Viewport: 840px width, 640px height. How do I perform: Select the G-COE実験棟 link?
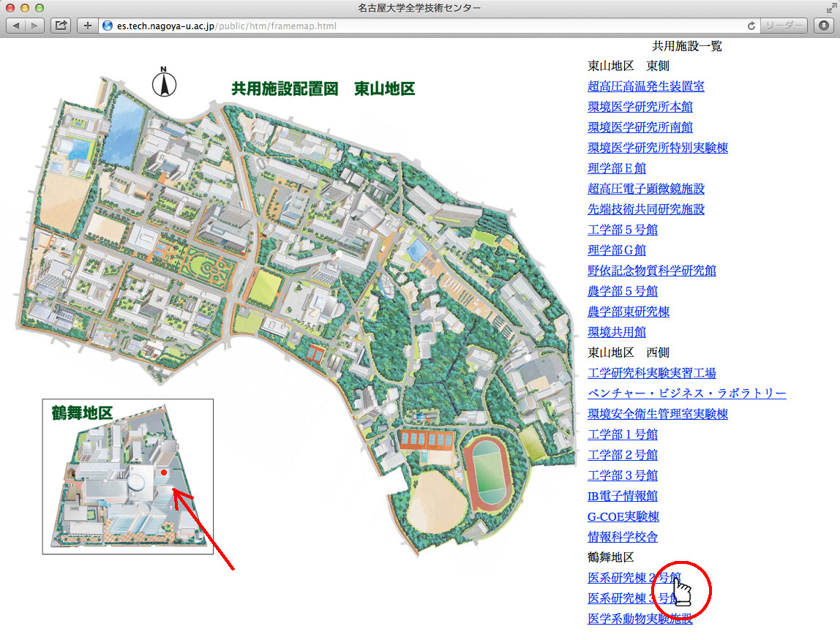(623, 516)
